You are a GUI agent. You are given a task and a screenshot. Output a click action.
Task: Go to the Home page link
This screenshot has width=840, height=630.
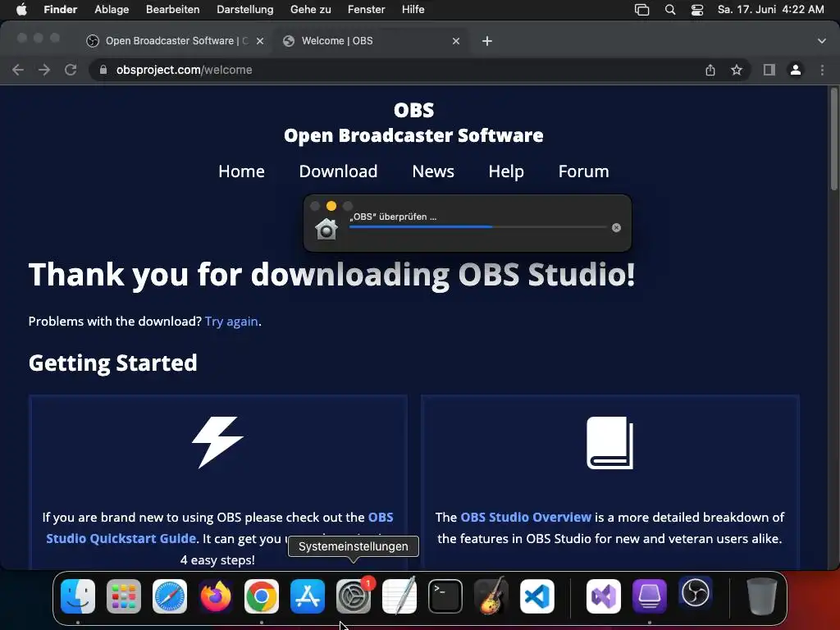click(242, 171)
